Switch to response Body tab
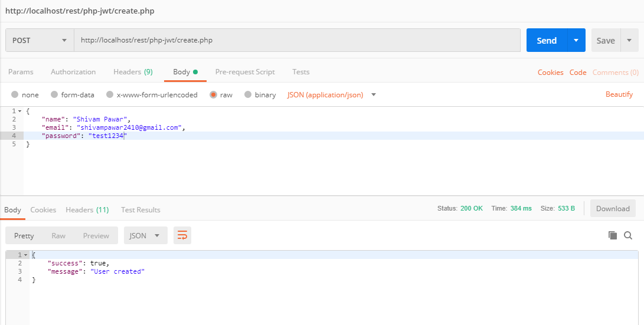Viewport: 644px width, 325px height. [13, 210]
